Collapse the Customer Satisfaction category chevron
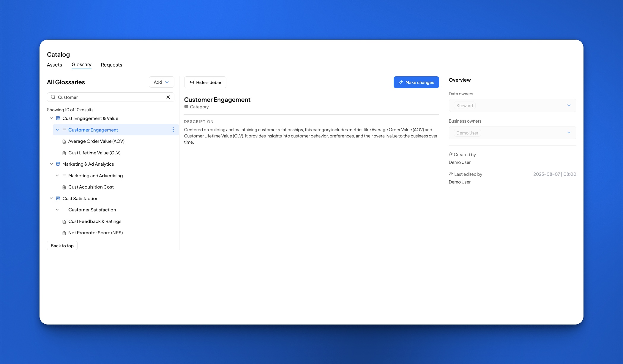Image resolution: width=623 pixels, height=364 pixels. click(57, 210)
